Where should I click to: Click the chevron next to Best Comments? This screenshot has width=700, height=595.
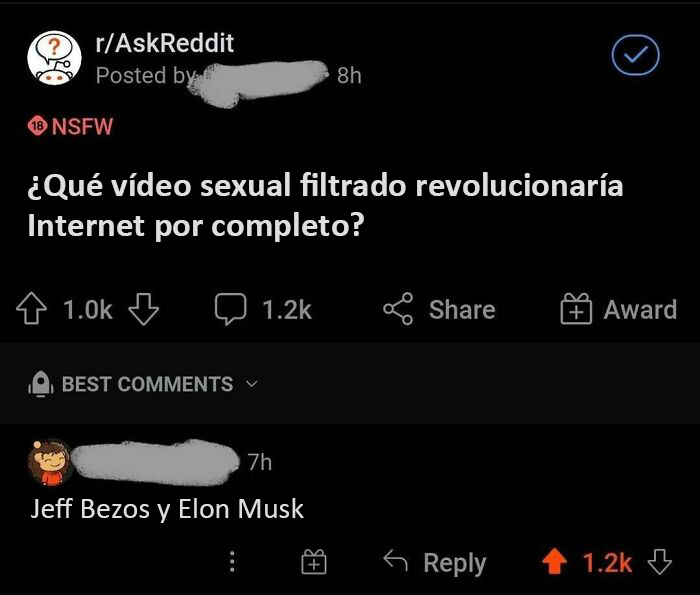click(x=252, y=384)
